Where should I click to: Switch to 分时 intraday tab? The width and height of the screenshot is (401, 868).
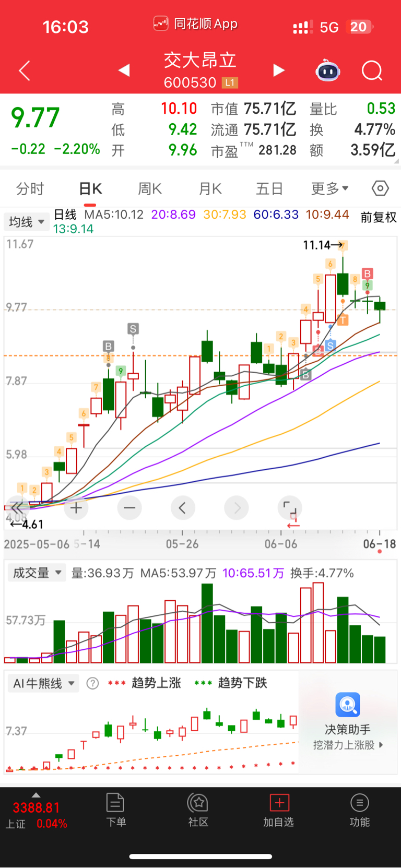coord(30,188)
